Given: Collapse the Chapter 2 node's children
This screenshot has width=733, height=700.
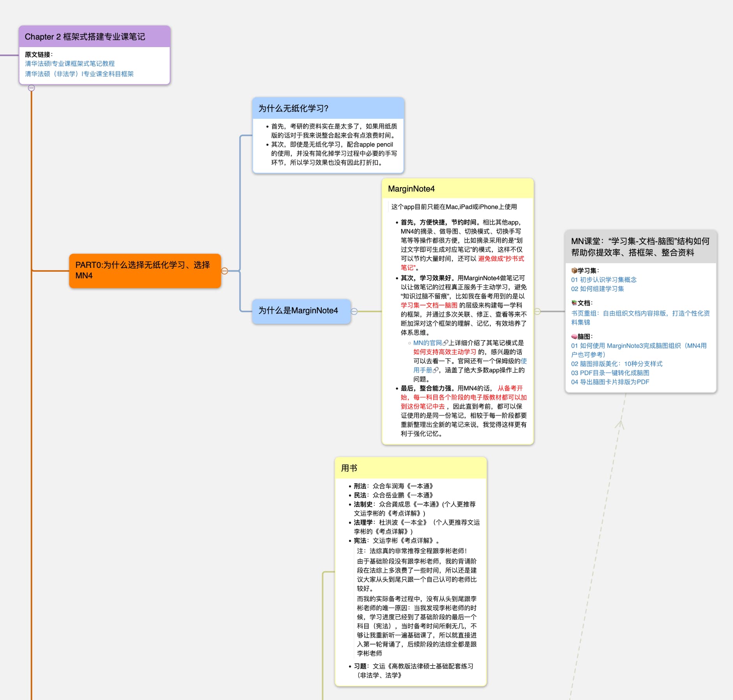Looking at the screenshot, I should click(x=32, y=88).
